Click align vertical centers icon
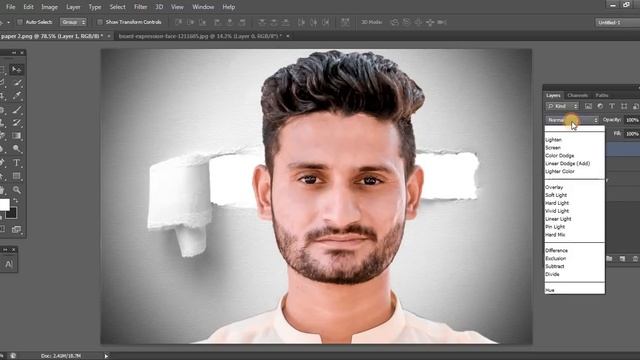 (x=191, y=22)
